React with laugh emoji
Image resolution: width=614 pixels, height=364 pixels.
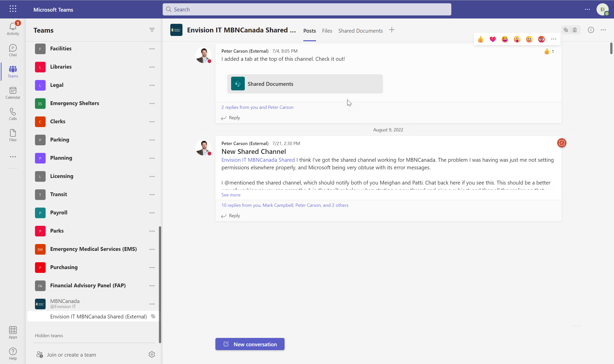click(505, 39)
